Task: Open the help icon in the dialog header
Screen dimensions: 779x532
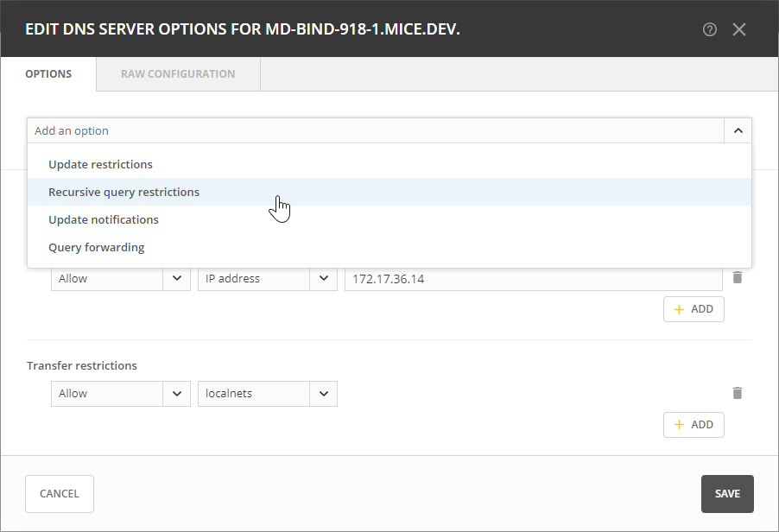Action: click(710, 29)
